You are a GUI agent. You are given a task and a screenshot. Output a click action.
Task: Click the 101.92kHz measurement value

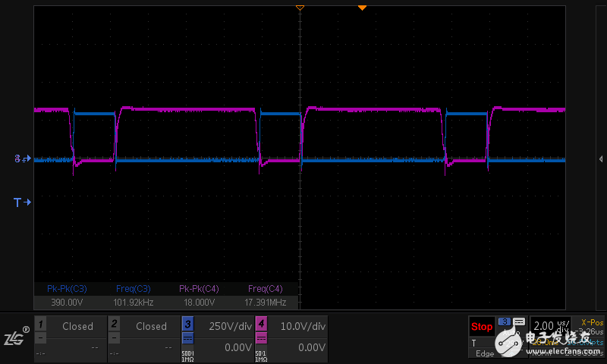pos(134,302)
